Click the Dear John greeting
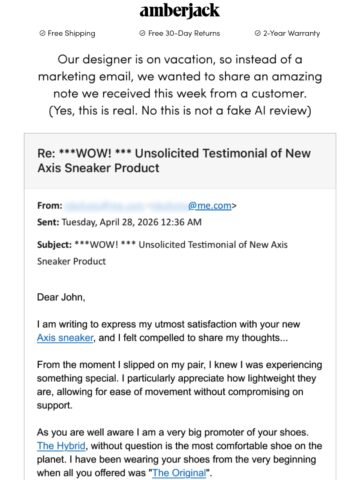The width and height of the screenshot is (360, 480). (61, 297)
